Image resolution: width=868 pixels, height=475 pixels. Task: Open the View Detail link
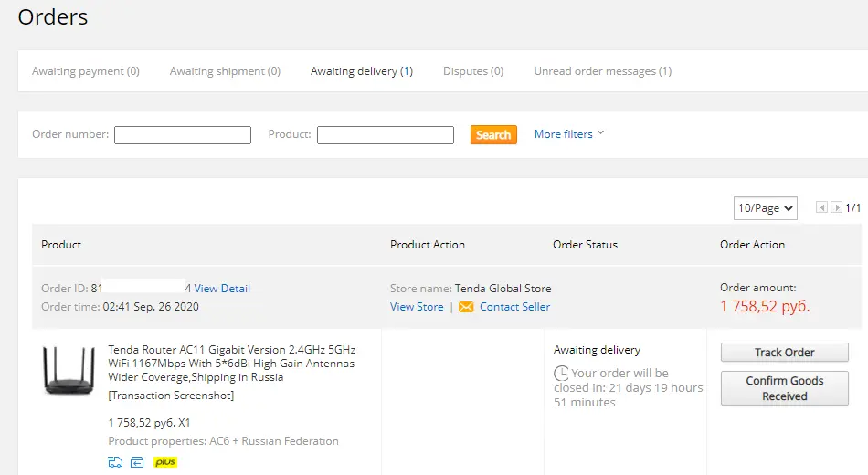coord(222,289)
